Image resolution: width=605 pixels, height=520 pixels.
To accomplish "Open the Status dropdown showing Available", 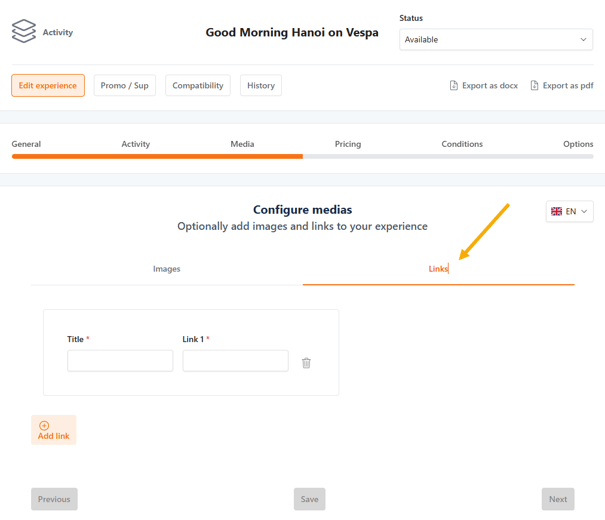I will click(496, 40).
